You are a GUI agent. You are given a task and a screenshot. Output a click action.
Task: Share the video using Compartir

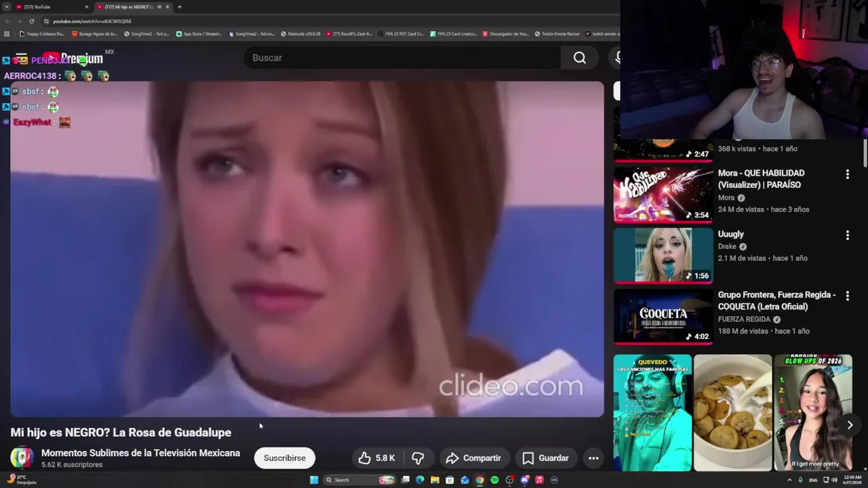coord(473,458)
